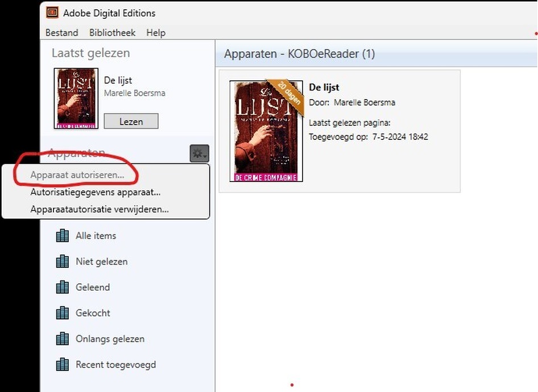The image size is (538, 392).
Task: Click the bookshelf icon beside Recent toegevoegd
Action: pyautogui.click(x=62, y=365)
